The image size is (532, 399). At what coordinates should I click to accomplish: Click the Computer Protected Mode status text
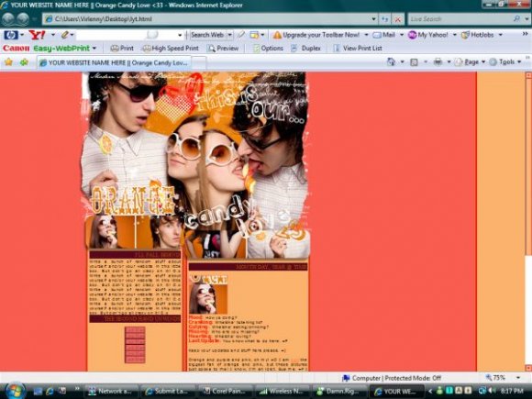[396, 378]
